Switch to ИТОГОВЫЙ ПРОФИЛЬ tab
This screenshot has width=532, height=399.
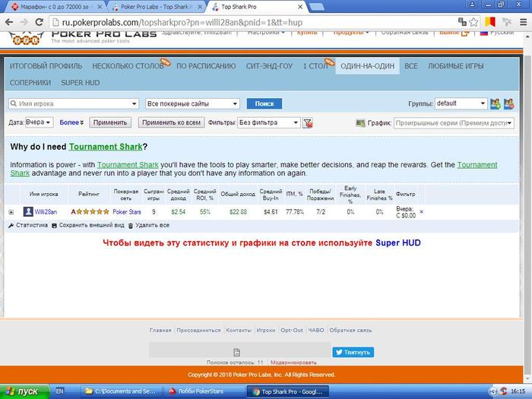(46, 66)
